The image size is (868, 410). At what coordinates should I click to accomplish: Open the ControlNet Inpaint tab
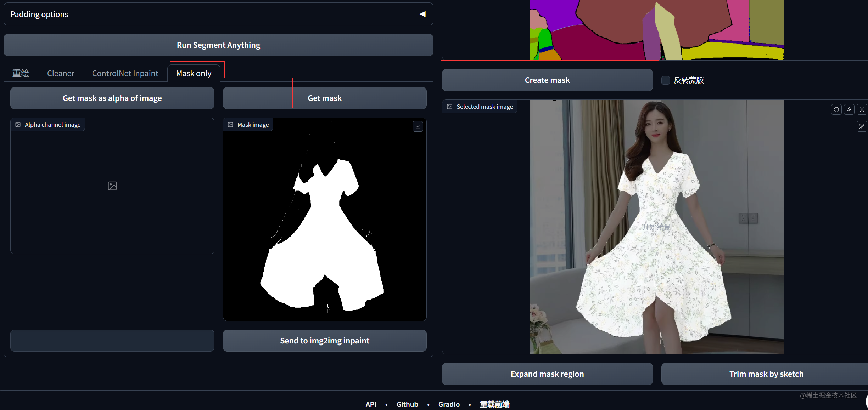125,73
